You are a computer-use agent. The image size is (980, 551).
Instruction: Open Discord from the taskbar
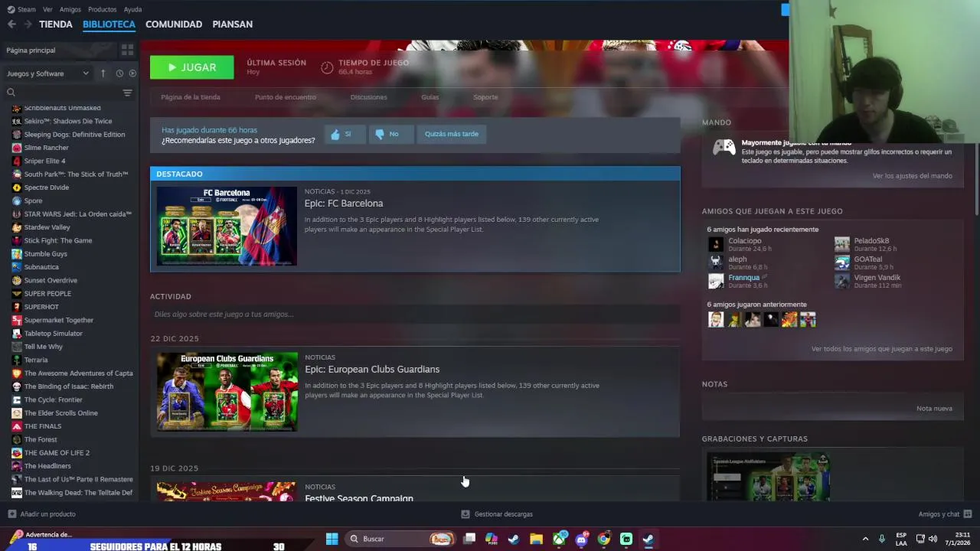click(x=581, y=539)
